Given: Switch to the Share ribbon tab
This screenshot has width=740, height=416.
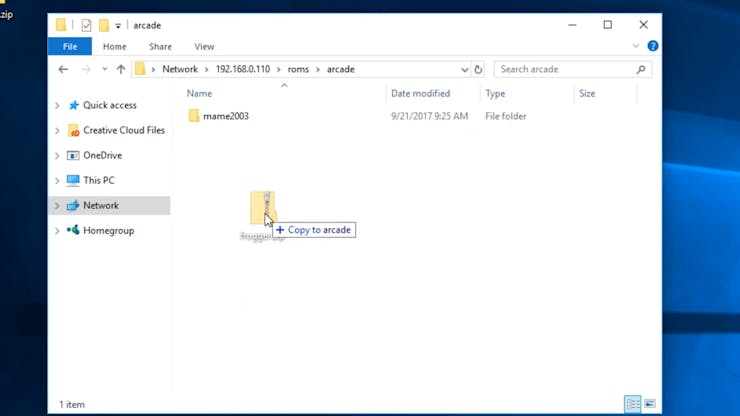Looking at the screenshot, I should click(160, 46).
